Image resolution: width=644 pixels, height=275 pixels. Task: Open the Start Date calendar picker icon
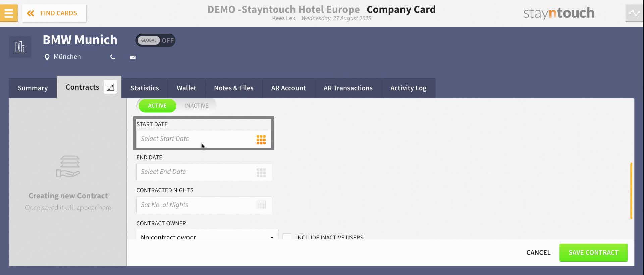[261, 140]
